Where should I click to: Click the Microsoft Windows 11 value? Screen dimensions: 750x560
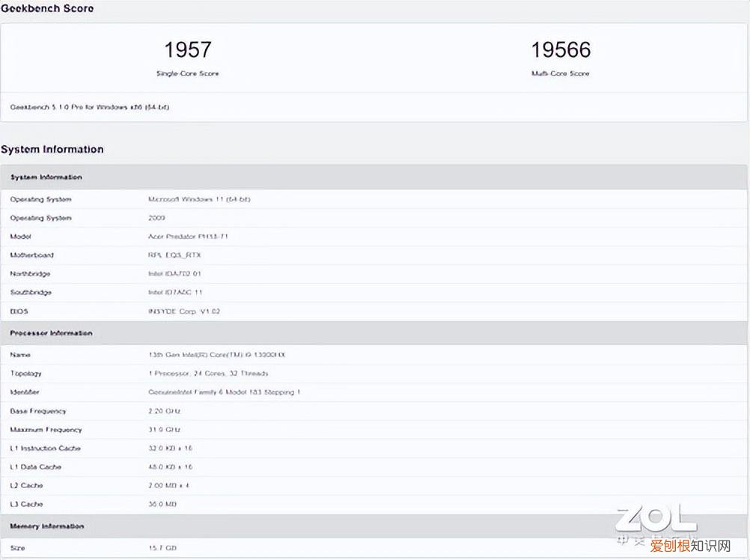point(199,199)
